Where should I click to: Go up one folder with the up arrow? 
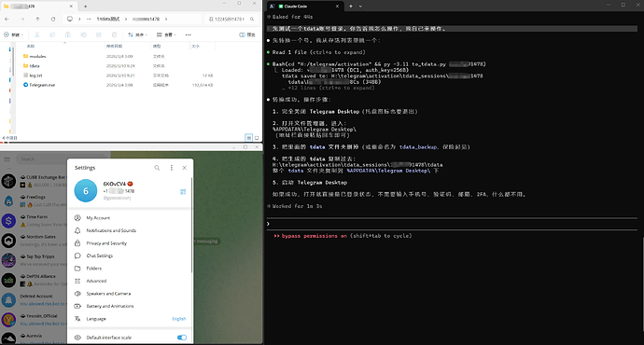click(x=37, y=19)
